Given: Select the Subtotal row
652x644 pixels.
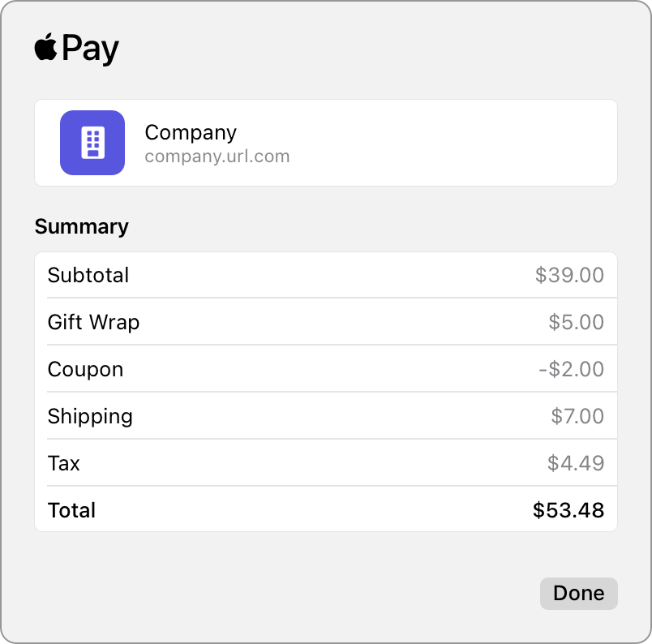Looking at the screenshot, I should pos(324,275).
